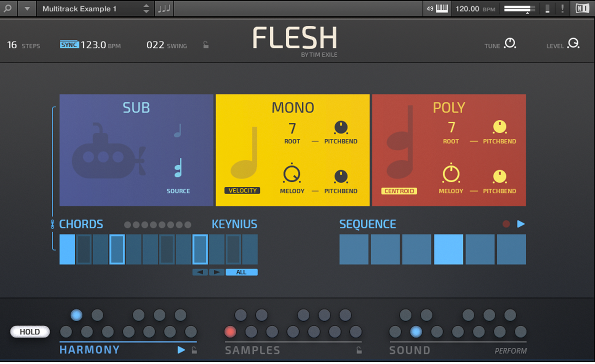Toggle the SAMPLES lock icon
This screenshot has width=595, height=364.
pos(359,350)
